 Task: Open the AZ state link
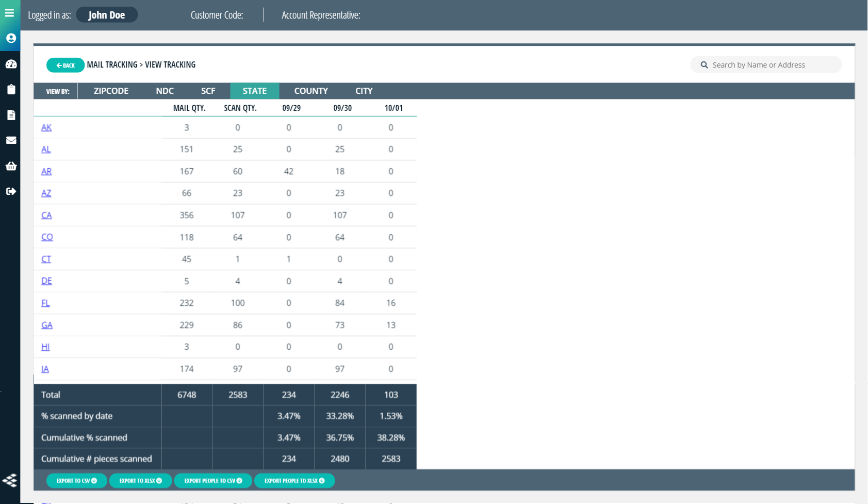pyautogui.click(x=46, y=193)
